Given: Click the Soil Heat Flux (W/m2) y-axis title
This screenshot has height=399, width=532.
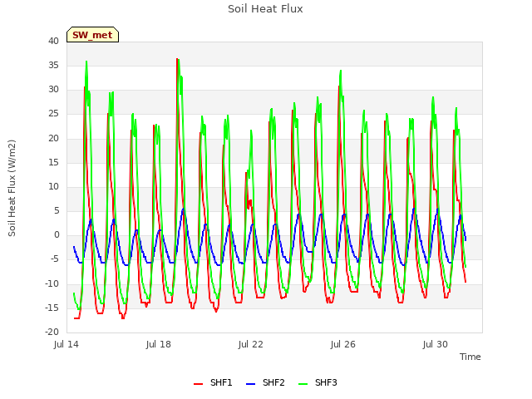Looking at the screenshot, I should (12, 188).
